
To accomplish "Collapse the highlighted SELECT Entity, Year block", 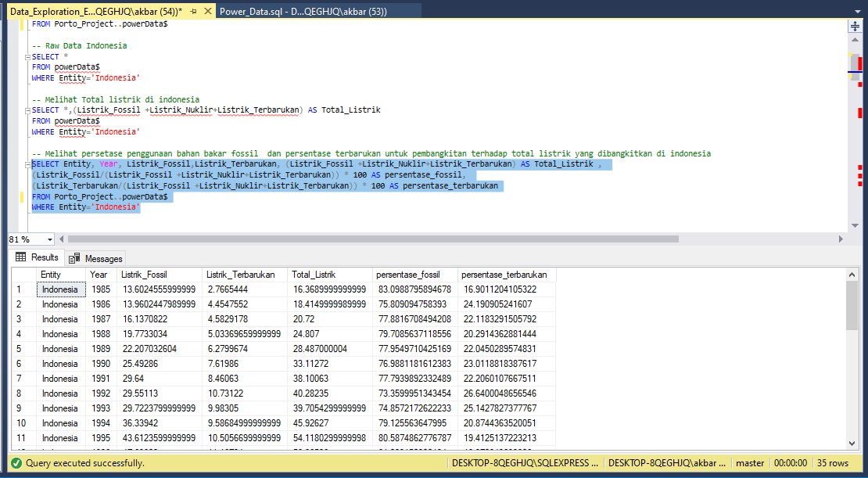I will [27, 164].
